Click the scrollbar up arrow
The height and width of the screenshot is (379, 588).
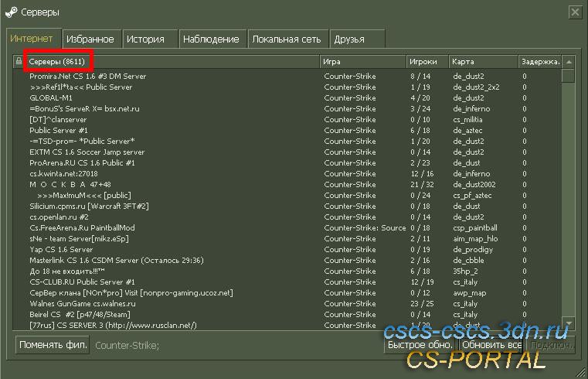coord(569,61)
